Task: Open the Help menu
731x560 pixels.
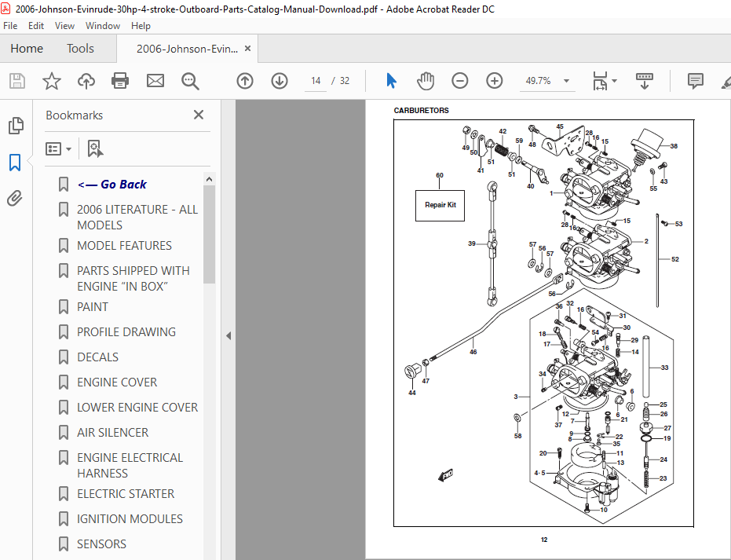Action: (141, 26)
